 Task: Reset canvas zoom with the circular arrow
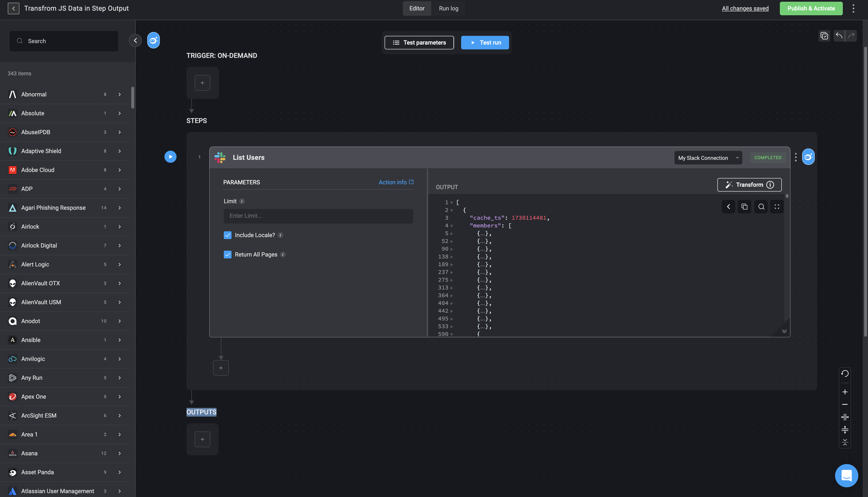tap(845, 373)
